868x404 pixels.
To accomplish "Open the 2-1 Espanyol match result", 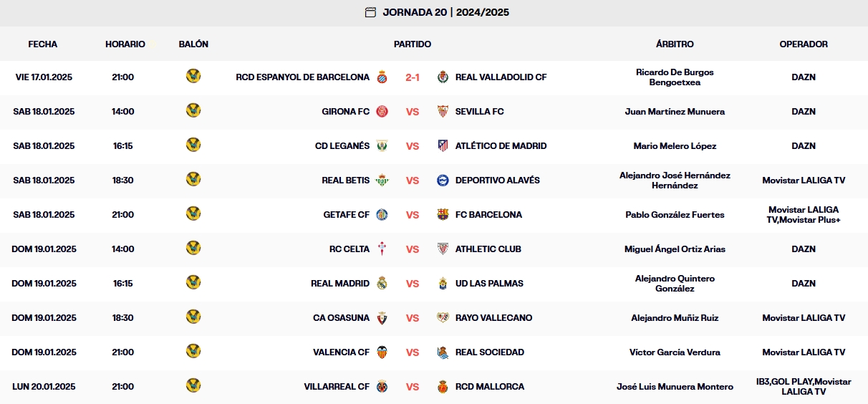I will click(x=413, y=77).
